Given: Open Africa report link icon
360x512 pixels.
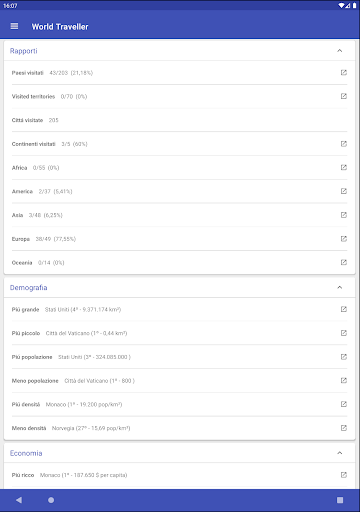Looking at the screenshot, I should click(344, 167).
